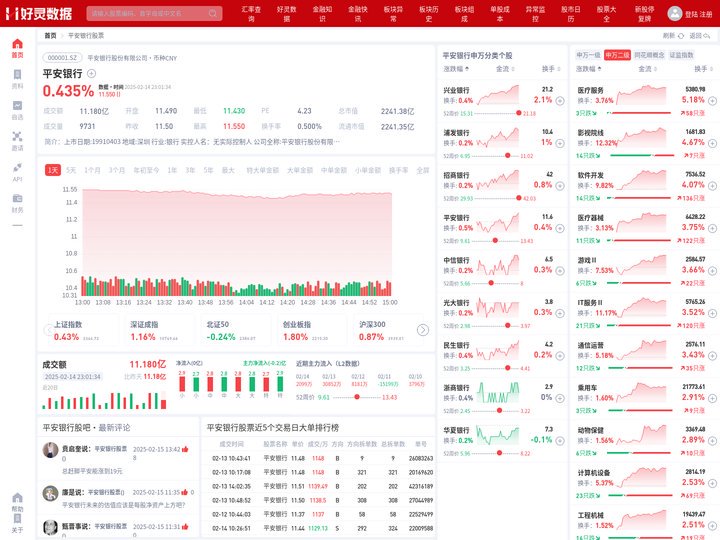Sort bank stocks by 换手
Image resolution: width=720 pixels, height=540 pixels.
point(551,69)
